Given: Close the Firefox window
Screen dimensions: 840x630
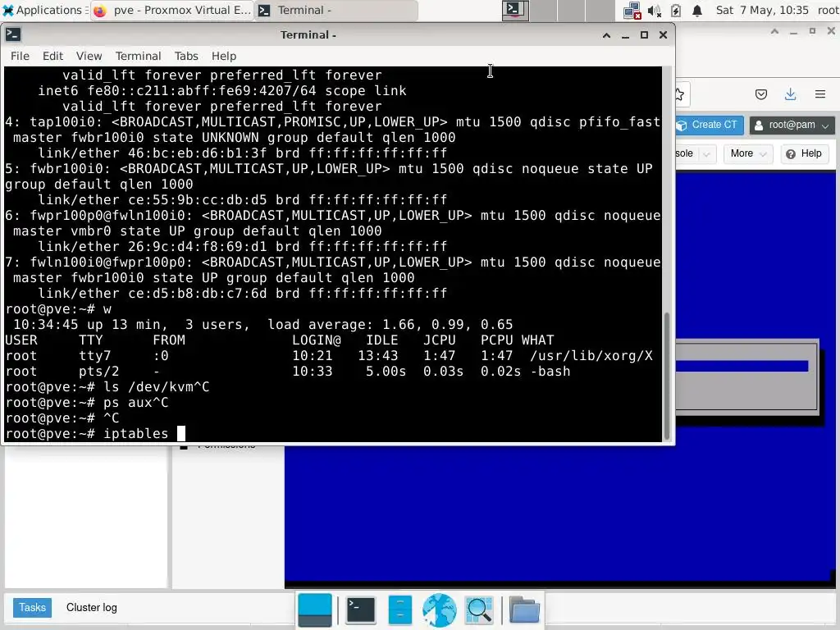Looking at the screenshot, I should tap(831, 32).
